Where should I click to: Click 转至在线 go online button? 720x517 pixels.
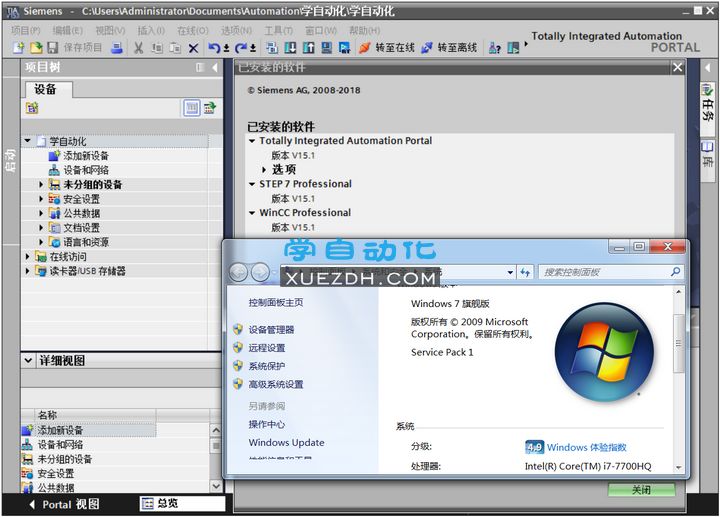(387, 47)
